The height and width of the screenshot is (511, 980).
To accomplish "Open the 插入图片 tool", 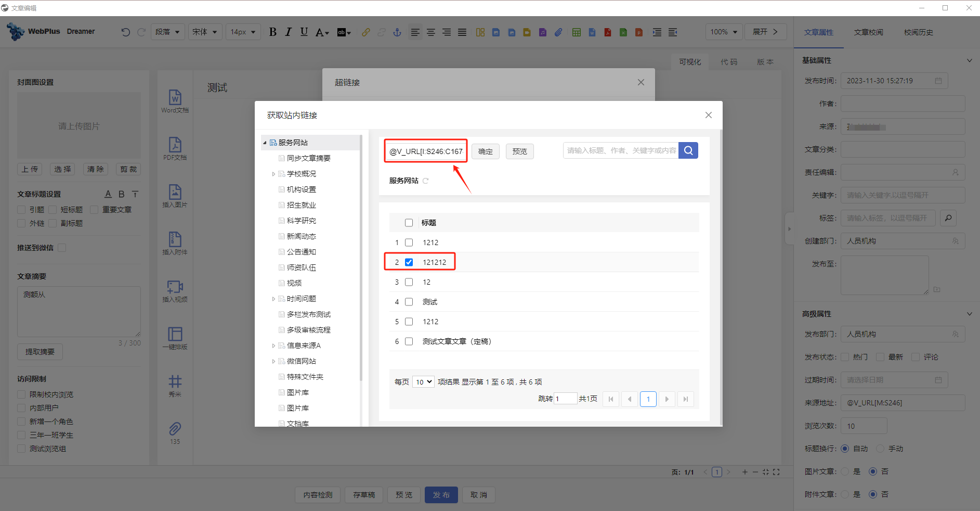I will coord(175,193).
